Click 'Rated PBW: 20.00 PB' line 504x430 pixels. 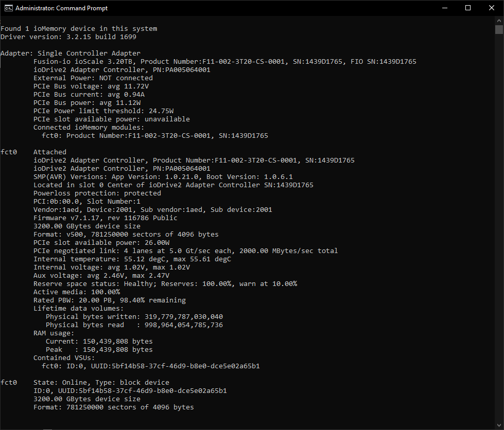tap(110, 300)
